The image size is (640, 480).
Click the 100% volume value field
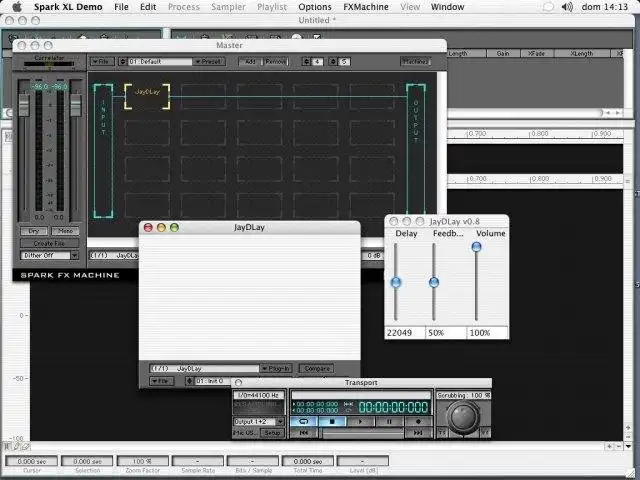(488, 333)
